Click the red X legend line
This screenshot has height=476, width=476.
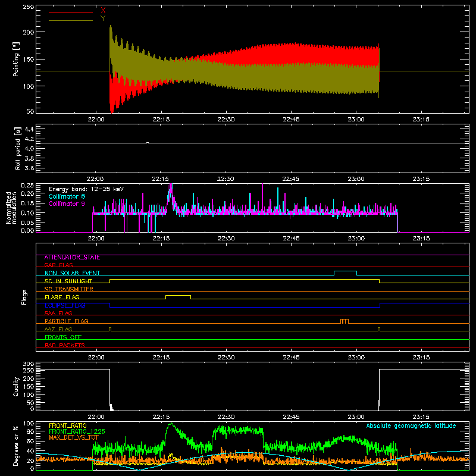[71, 12]
